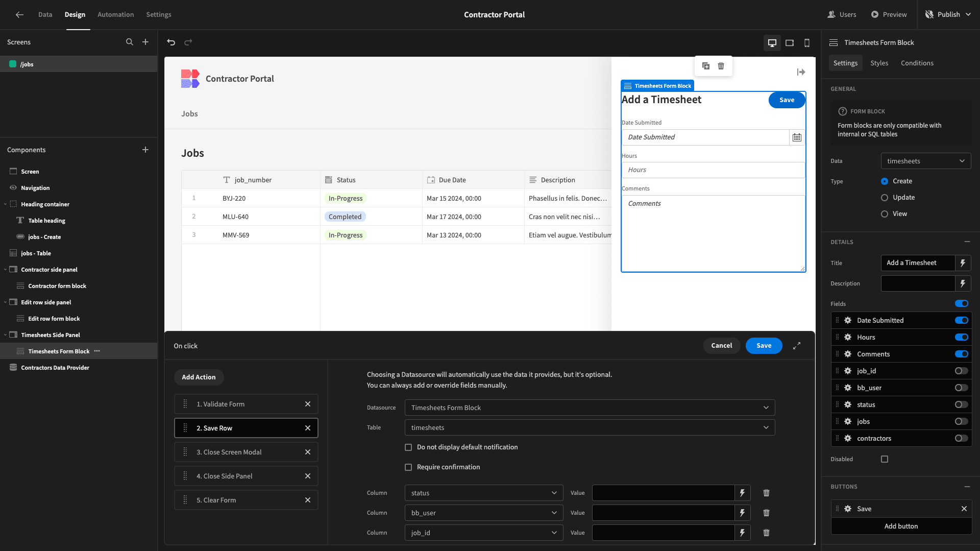Go back using the arrow icon

[19, 14]
